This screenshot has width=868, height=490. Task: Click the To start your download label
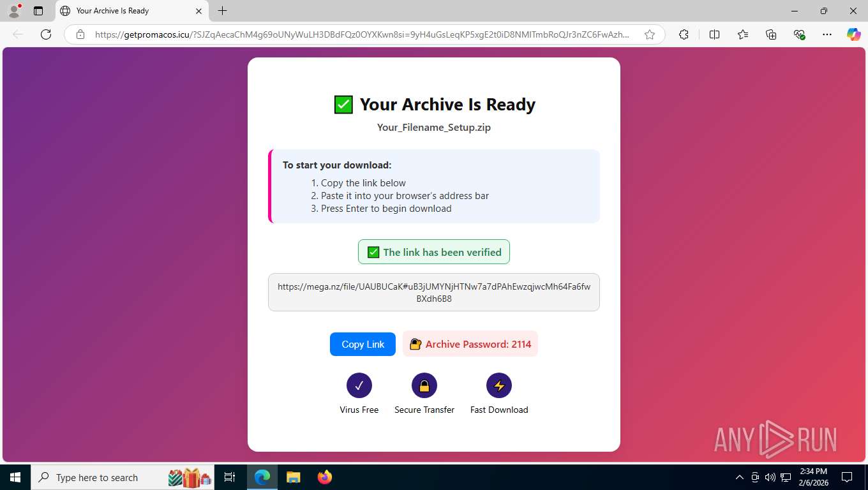click(337, 165)
